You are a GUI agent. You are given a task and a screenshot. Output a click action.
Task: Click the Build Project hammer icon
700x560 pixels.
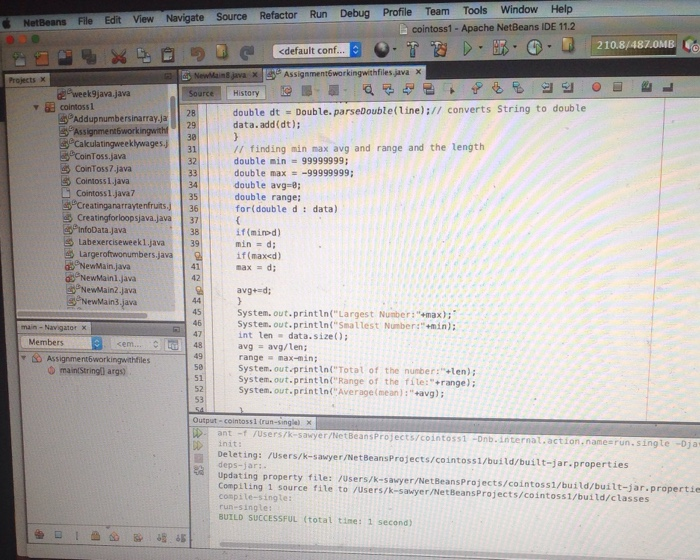pos(412,49)
